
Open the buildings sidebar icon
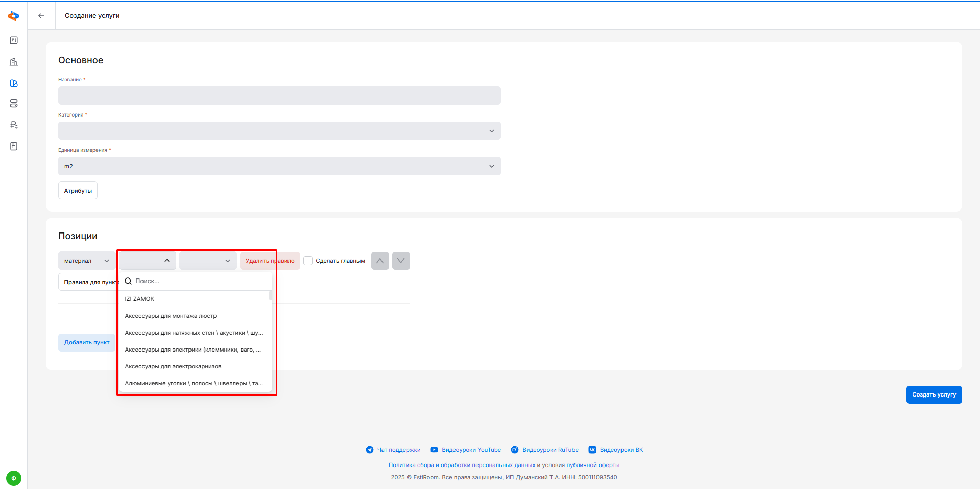[14, 62]
